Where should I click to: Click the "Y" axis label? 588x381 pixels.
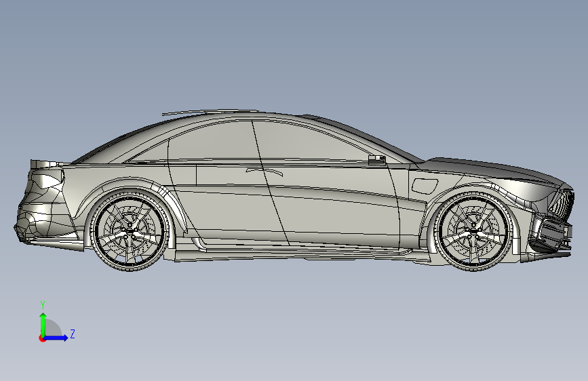click(x=43, y=305)
